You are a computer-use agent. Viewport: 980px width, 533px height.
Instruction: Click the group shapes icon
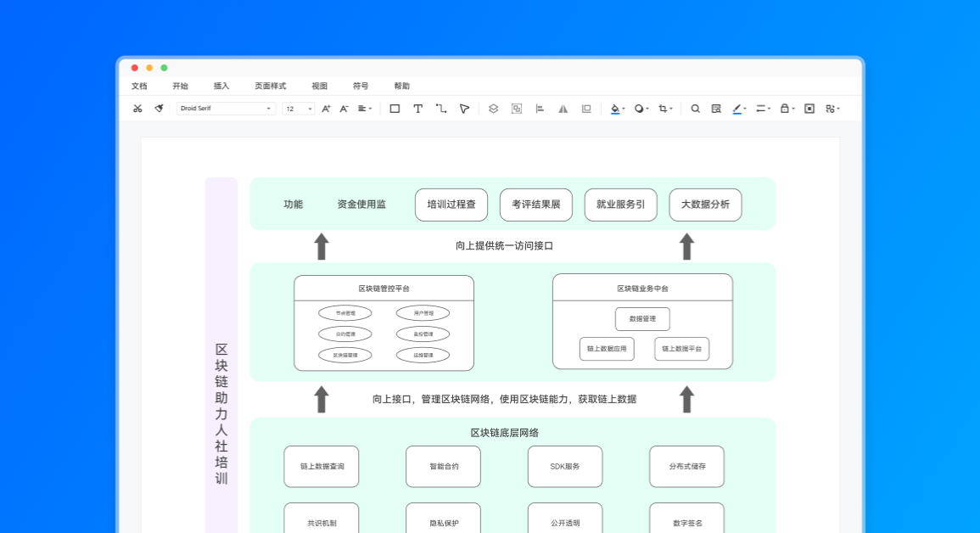[516, 109]
